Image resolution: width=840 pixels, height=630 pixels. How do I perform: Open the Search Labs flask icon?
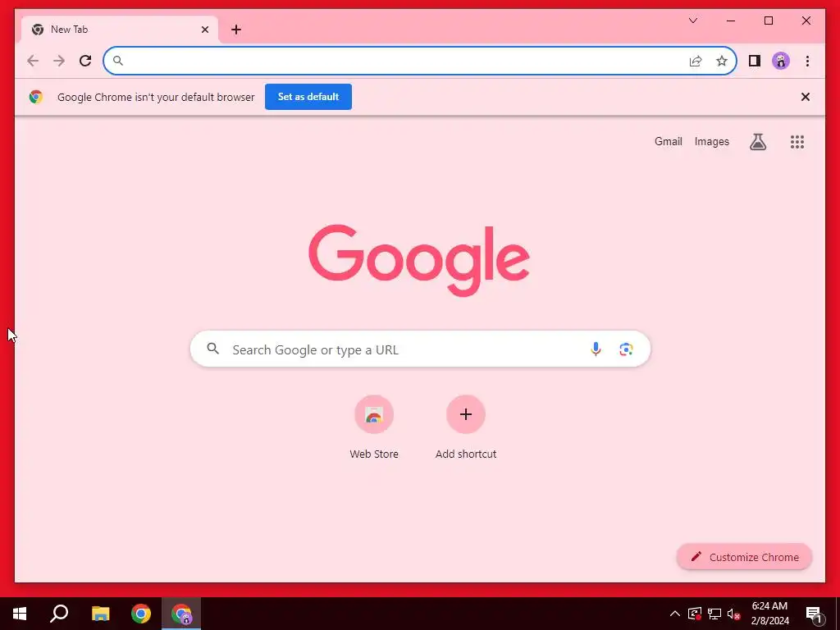pyautogui.click(x=757, y=142)
